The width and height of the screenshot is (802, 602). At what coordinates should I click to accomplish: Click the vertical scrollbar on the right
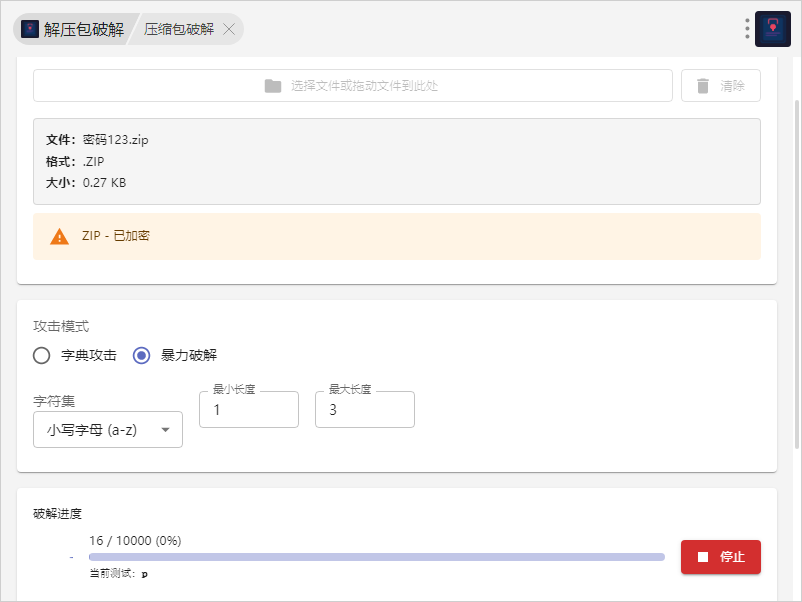(797, 270)
